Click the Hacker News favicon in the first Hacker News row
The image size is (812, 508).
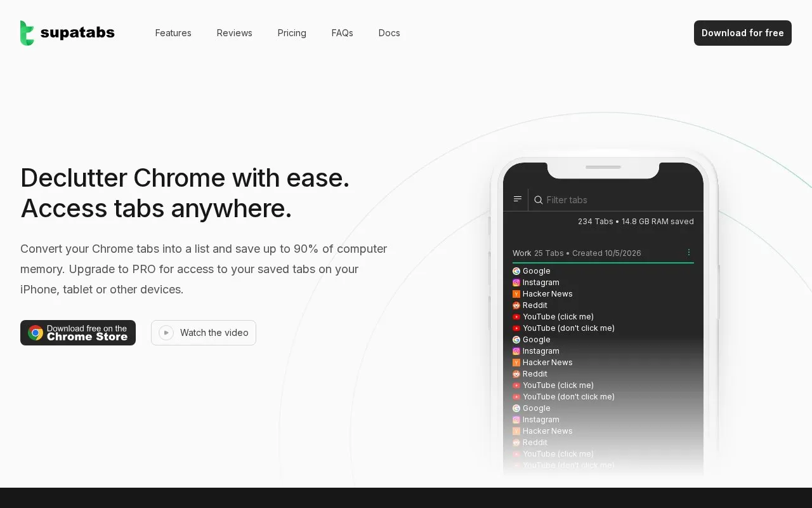pos(516,294)
